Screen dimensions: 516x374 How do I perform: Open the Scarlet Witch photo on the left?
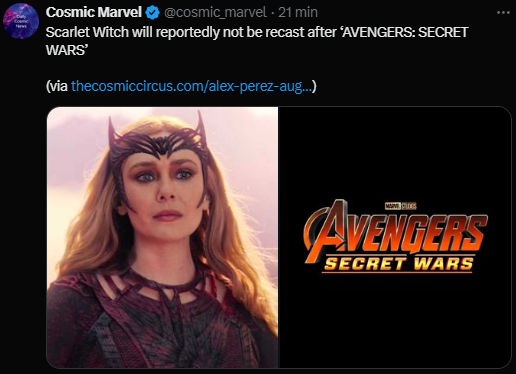pyautogui.click(x=162, y=237)
